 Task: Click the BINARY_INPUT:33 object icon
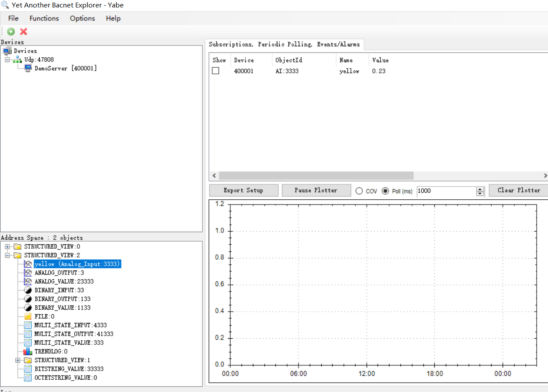tap(28, 290)
